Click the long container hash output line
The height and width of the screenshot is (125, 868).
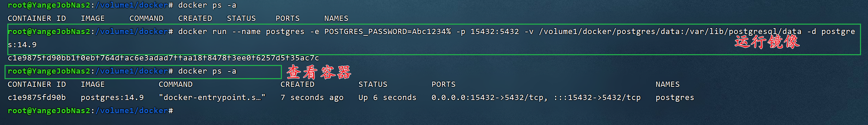(163, 58)
